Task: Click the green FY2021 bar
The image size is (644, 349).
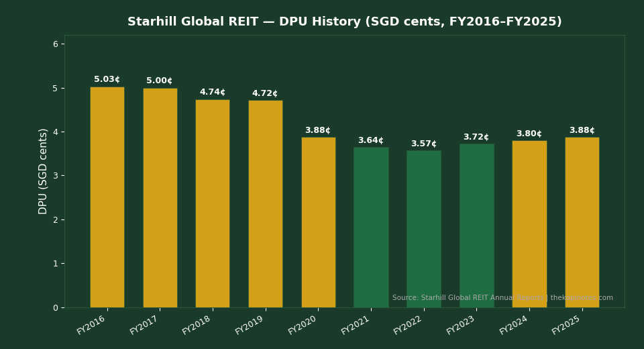Action: [371, 228]
